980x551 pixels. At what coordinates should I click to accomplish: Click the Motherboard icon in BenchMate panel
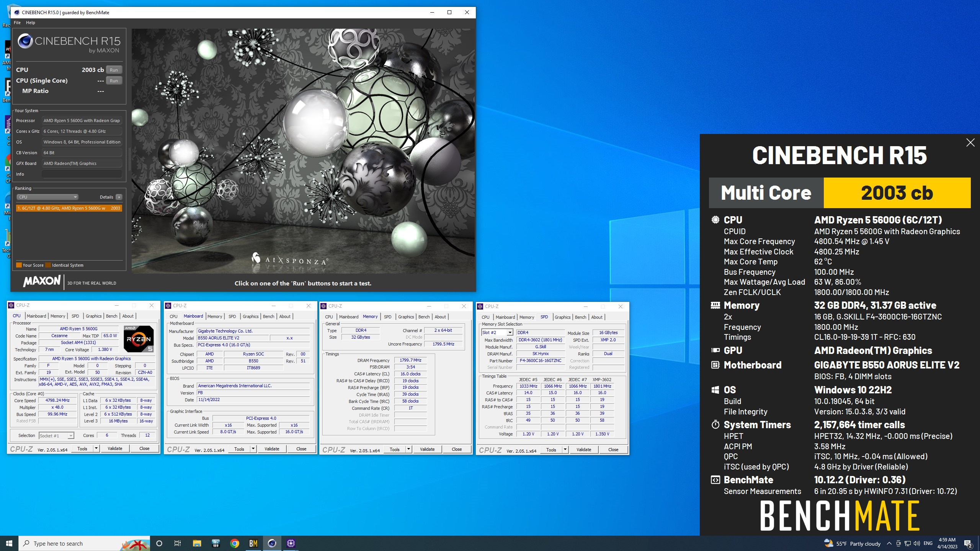(x=715, y=365)
